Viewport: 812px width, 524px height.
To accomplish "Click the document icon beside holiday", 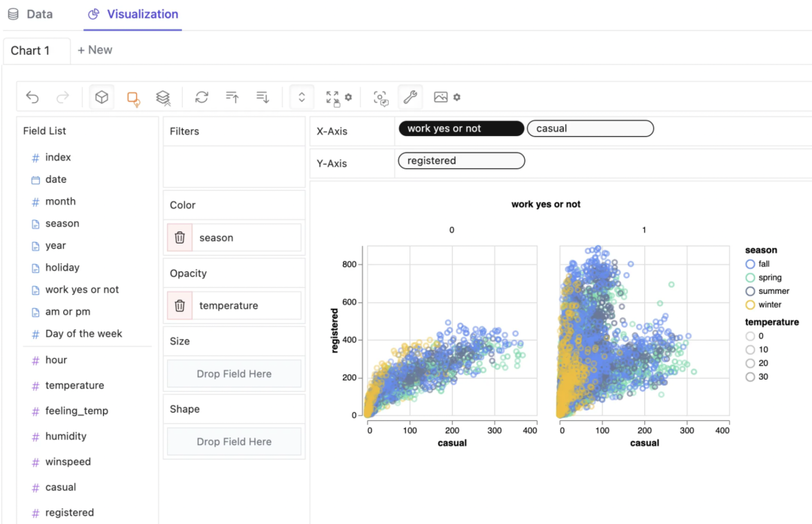I will pos(35,268).
